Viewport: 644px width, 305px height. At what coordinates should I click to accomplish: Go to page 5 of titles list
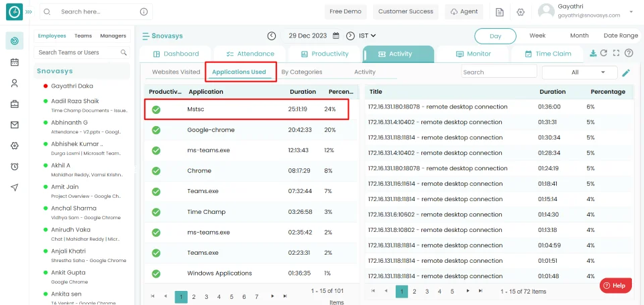tap(451, 292)
